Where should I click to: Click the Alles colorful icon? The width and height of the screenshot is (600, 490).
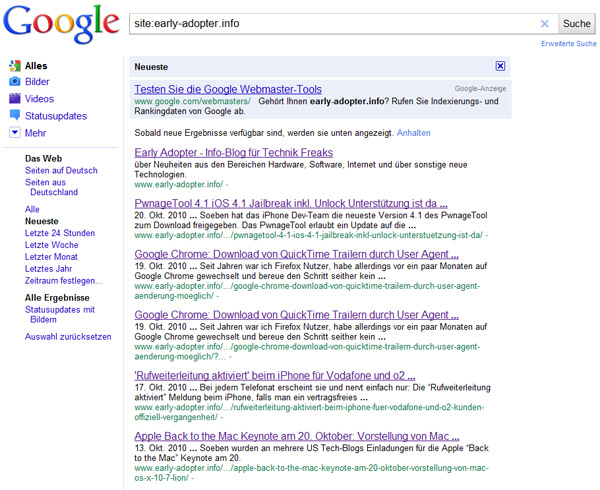(15, 66)
